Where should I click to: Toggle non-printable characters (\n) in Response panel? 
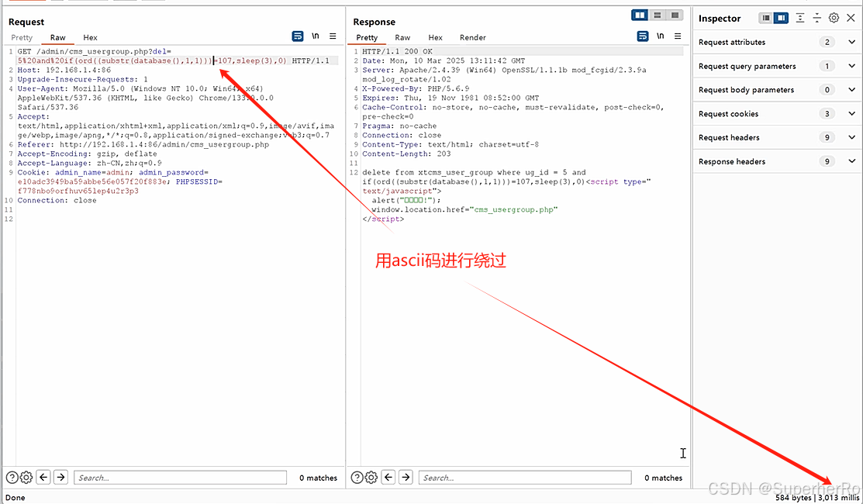(661, 36)
